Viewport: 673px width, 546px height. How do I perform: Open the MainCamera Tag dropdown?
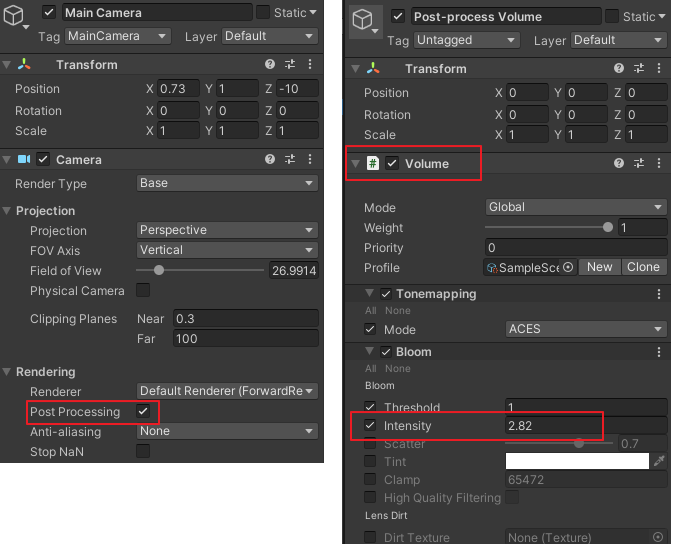pos(118,36)
